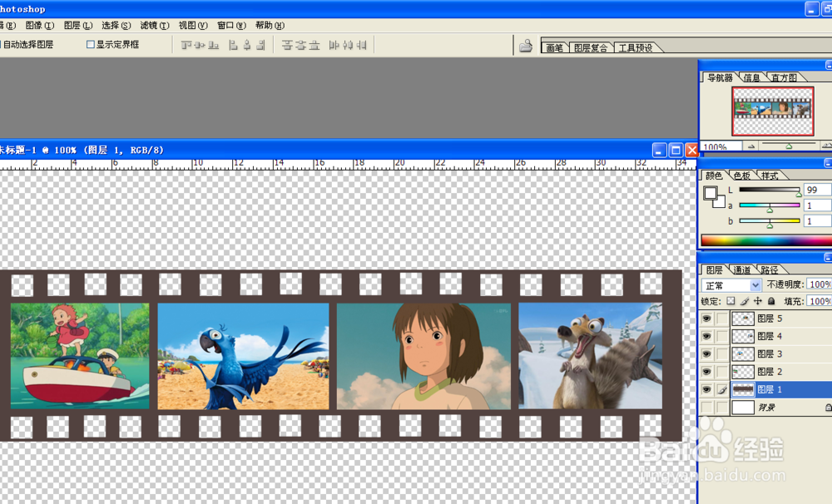Click the lock all padlock icon
Viewport: 832px width, 504px height.
point(771,301)
